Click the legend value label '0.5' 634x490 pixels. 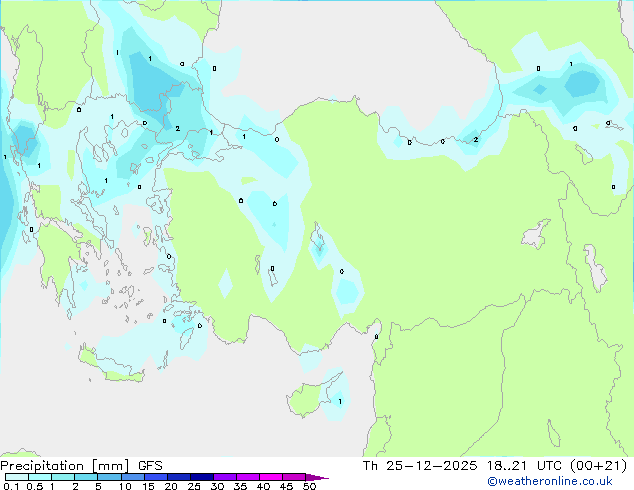[x=35, y=486]
